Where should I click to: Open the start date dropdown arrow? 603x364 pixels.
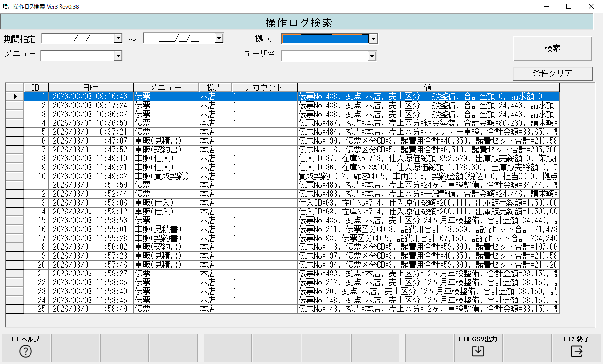(x=118, y=38)
